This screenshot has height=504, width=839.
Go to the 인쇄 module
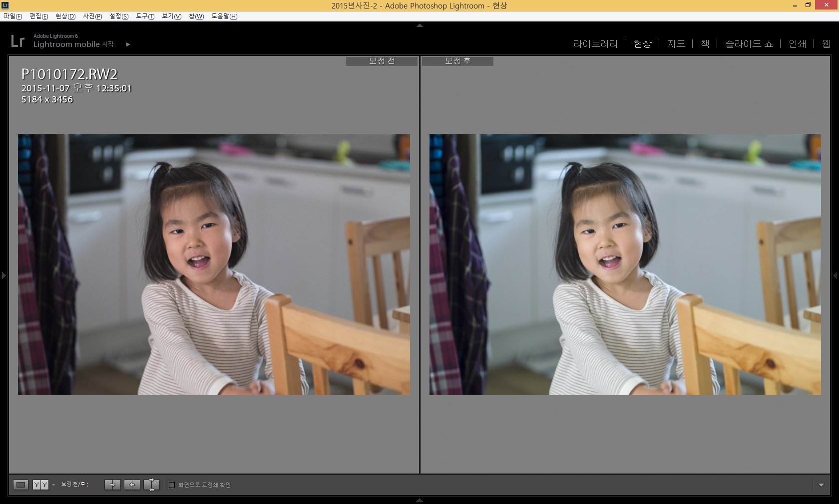pyautogui.click(x=797, y=44)
